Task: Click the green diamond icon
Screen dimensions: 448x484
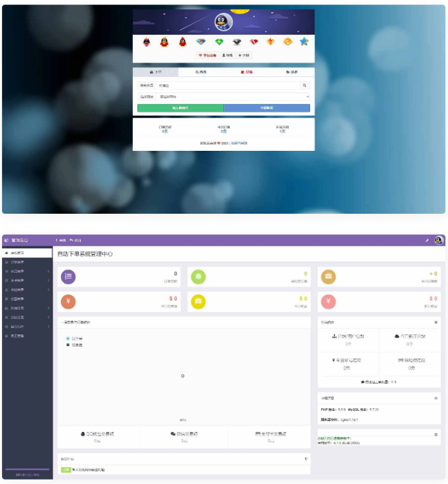Action: [219, 42]
